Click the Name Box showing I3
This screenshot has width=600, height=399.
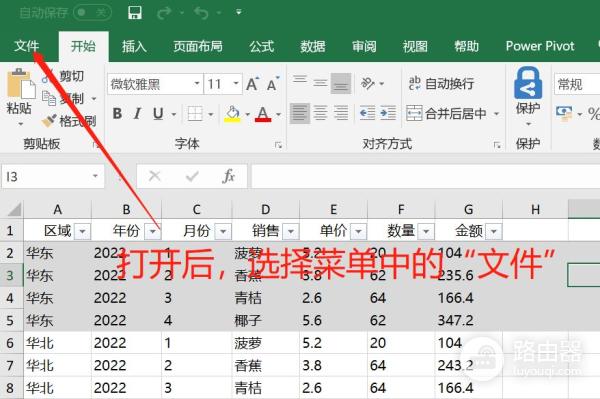point(53,176)
